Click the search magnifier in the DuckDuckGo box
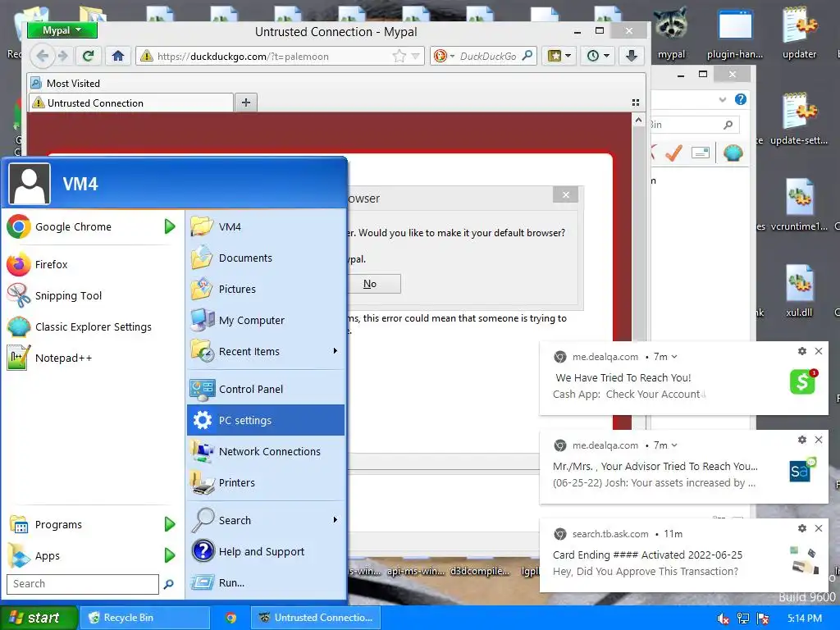840x630 pixels. (x=527, y=56)
